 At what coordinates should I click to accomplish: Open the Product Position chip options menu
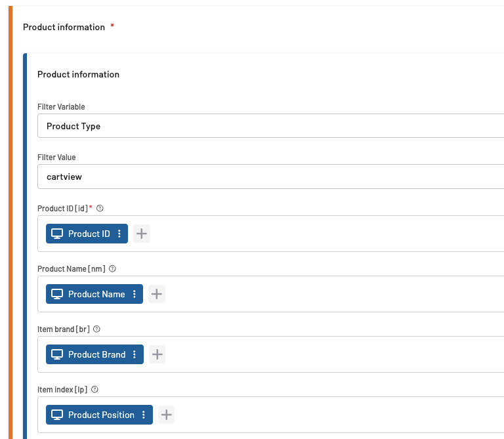pyautogui.click(x=144, y=415)
